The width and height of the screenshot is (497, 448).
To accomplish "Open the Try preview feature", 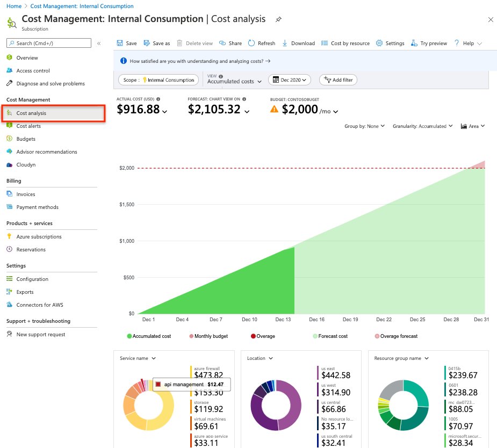I will (x=428, y=43).
